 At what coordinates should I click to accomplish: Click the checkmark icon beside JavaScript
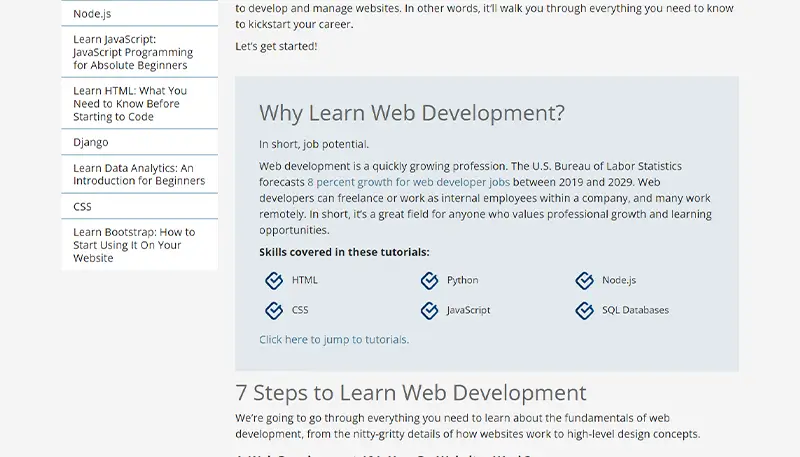tap(429, 310)
